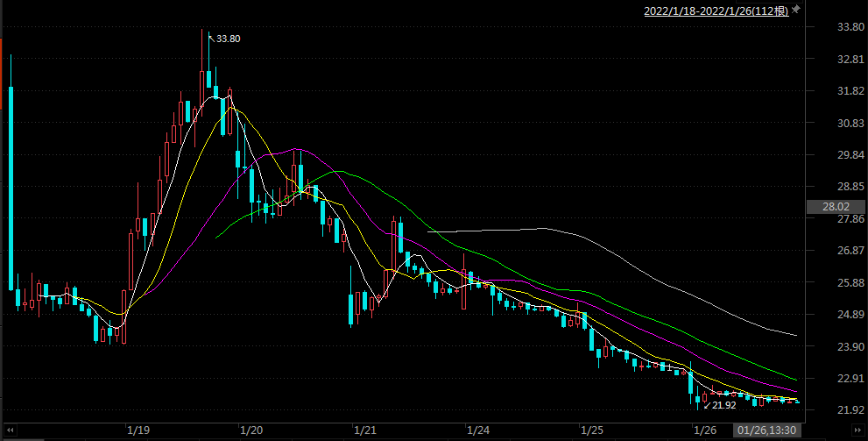
Task: Click the 24.89 price axis label
Action: click(x=828, y=314)
